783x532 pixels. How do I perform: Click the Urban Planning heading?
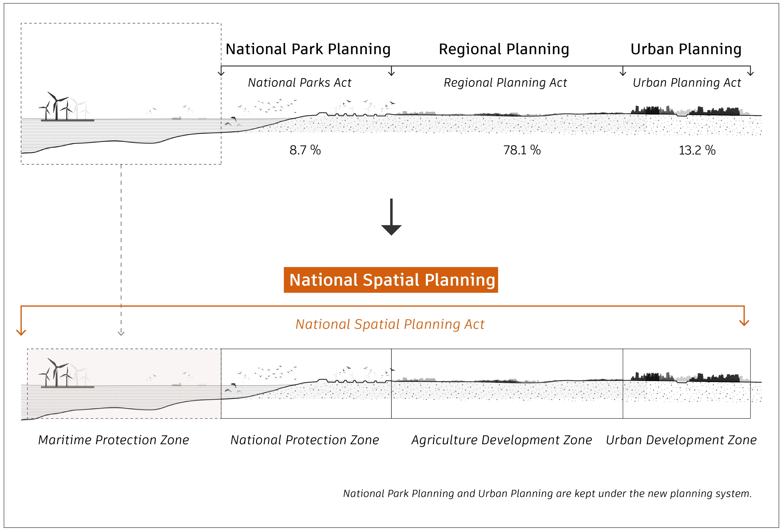point(686,49)
